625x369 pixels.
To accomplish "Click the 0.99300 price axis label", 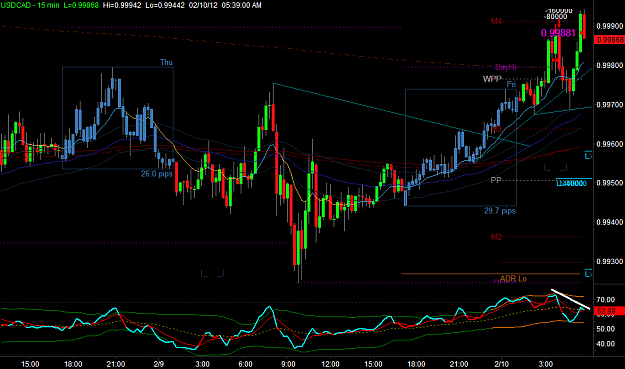I will (609, 261).
